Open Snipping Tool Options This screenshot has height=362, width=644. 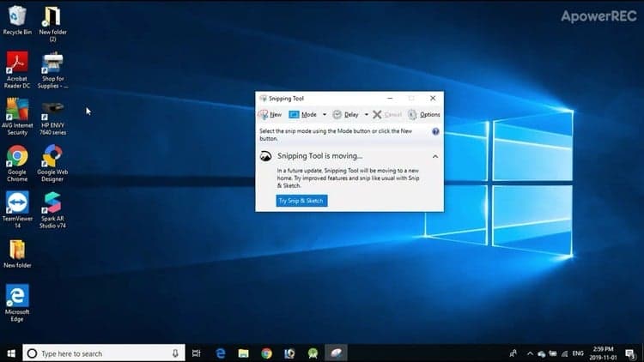click(x=424, y=114)
